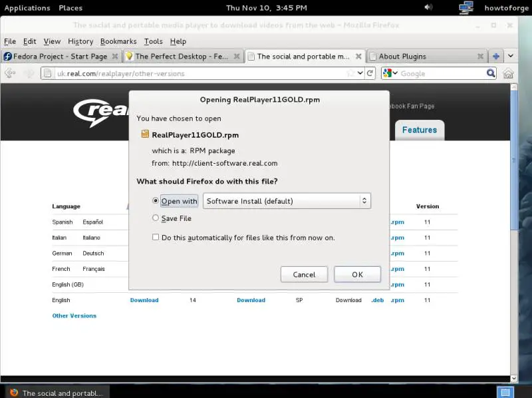Click the .rpm link in the French row

click(x=397, y=269)
